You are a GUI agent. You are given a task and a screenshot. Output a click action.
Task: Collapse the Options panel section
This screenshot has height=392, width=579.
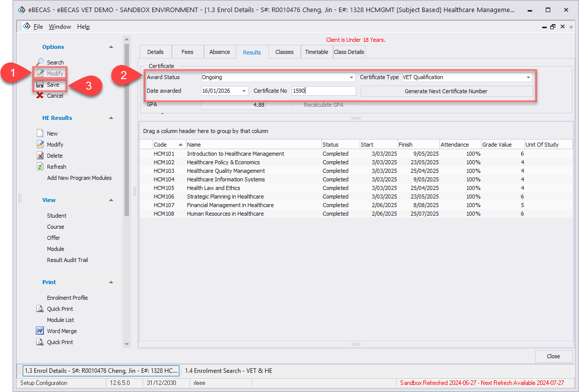pyautogui.click(x=111, y=47)
